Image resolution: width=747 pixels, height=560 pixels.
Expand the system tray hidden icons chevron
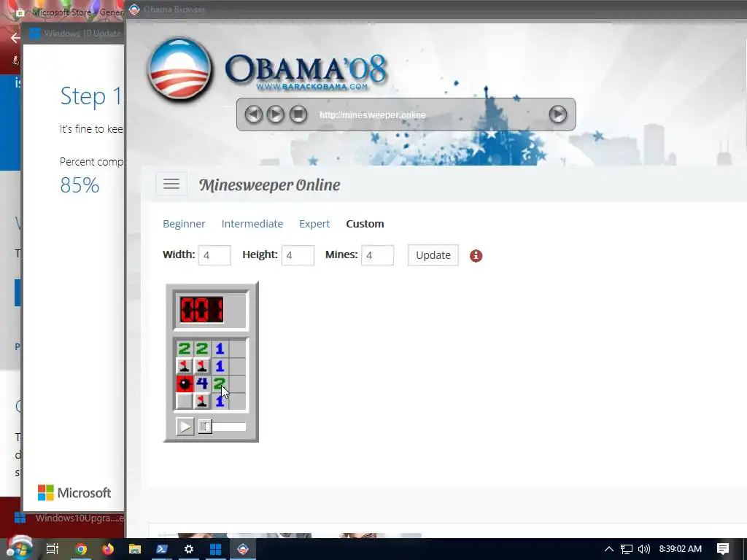click(x=609, y=549)
